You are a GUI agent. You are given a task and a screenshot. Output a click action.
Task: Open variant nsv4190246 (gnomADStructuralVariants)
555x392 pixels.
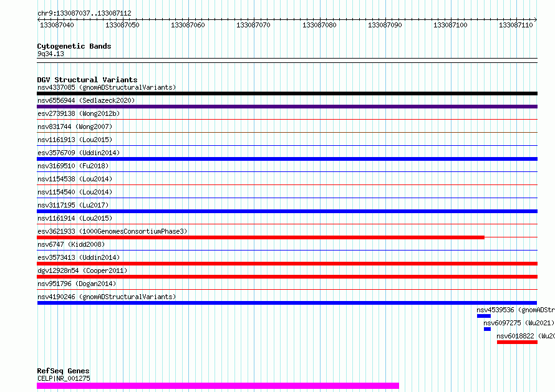coord(107,297)
